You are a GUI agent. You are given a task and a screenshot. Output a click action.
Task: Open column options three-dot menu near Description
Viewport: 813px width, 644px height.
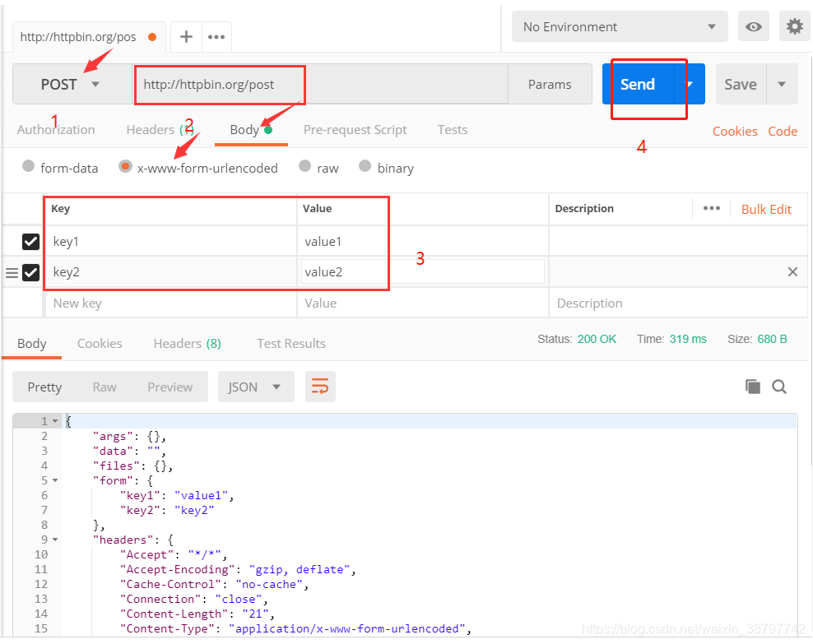click(x=711, y=208)
